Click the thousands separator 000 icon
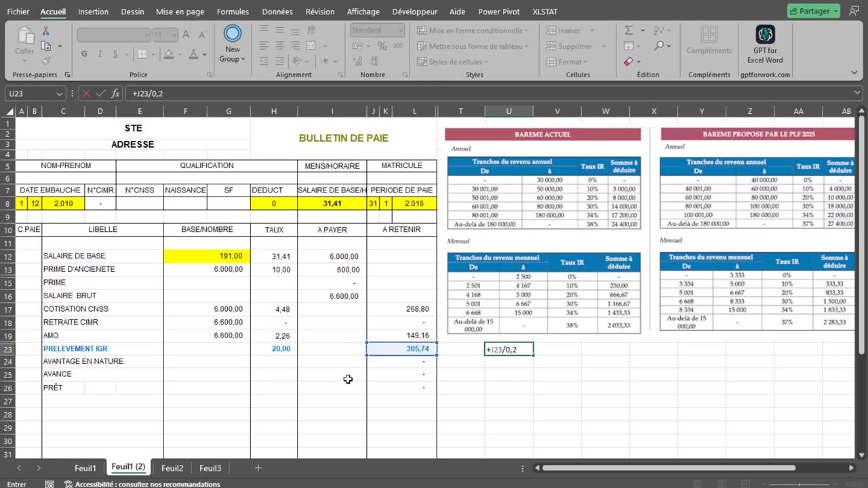 (x=399, y=46)
